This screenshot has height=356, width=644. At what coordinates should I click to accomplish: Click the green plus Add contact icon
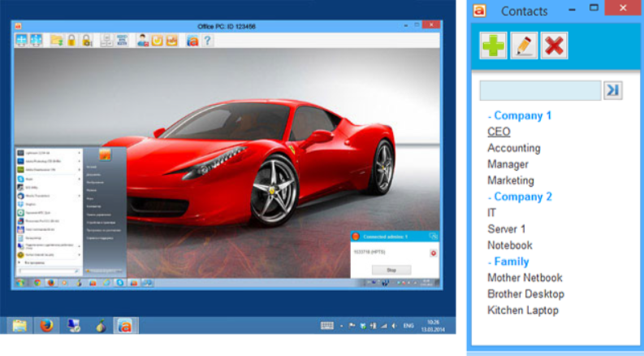click(x=493, y=46)
